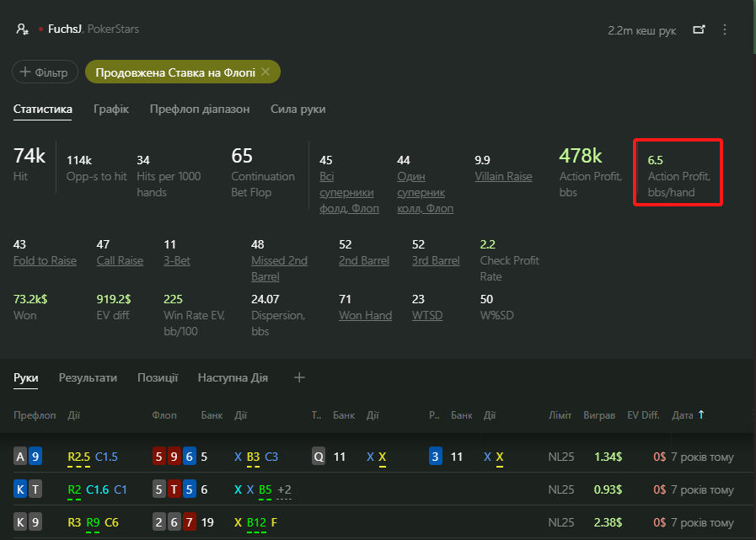
Task: Click the 65 Continuation Bet Flop stat
Action: [263, 172]
